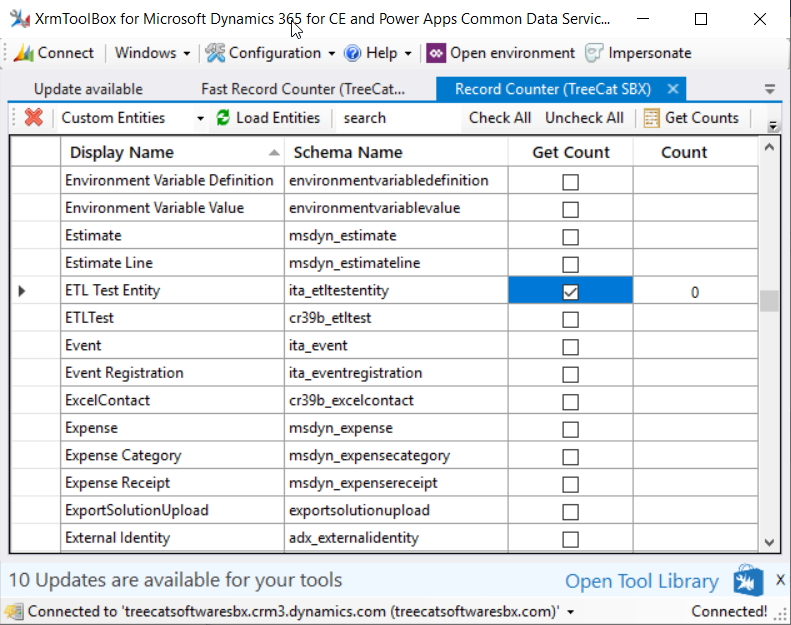Click scrollbar up arrow in entity grid
The image size is (791, 625).
[x=769, y=147]
